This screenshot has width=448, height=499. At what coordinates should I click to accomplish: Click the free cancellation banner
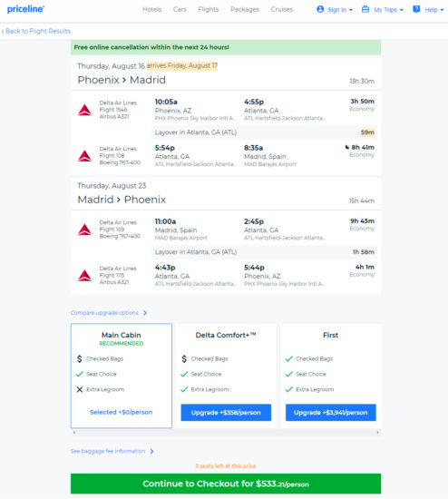click(226, 47)
